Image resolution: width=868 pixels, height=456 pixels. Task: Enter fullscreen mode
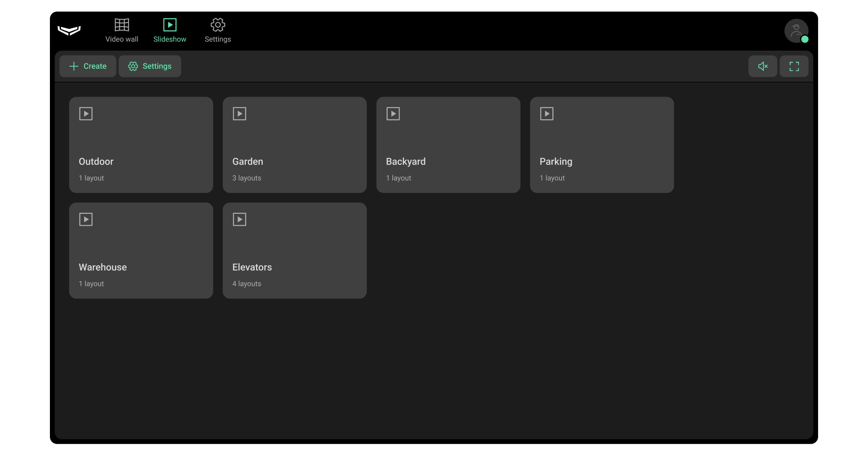point(794,66)
